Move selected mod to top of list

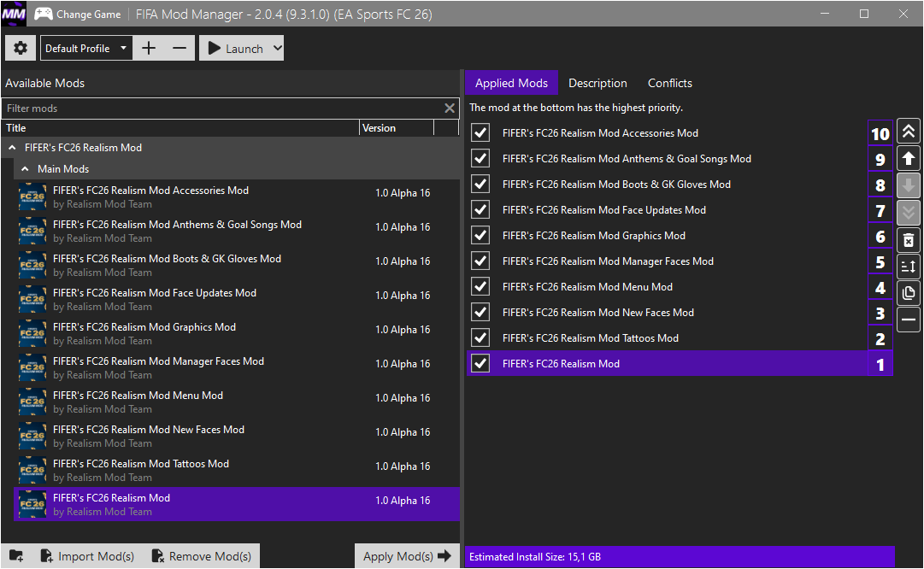tap(909, 132)
